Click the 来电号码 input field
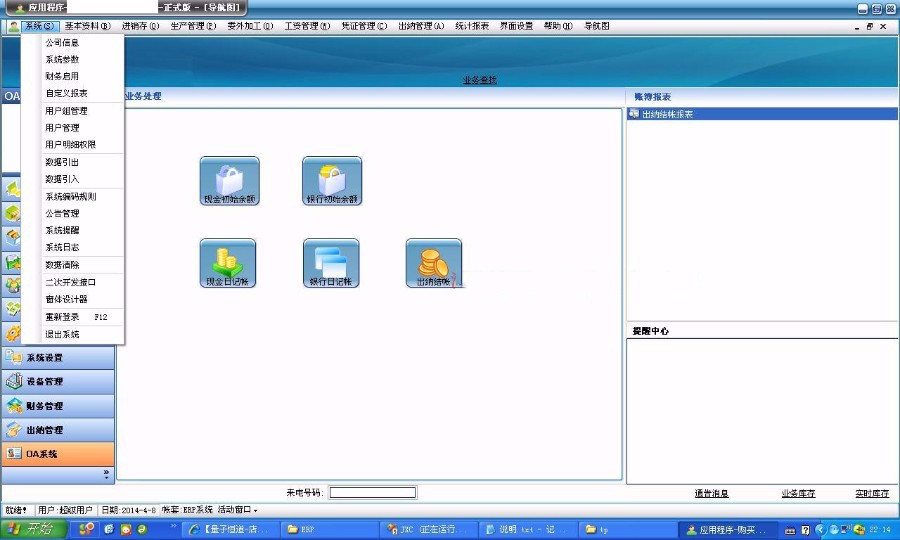 click(x=373, y=492)
